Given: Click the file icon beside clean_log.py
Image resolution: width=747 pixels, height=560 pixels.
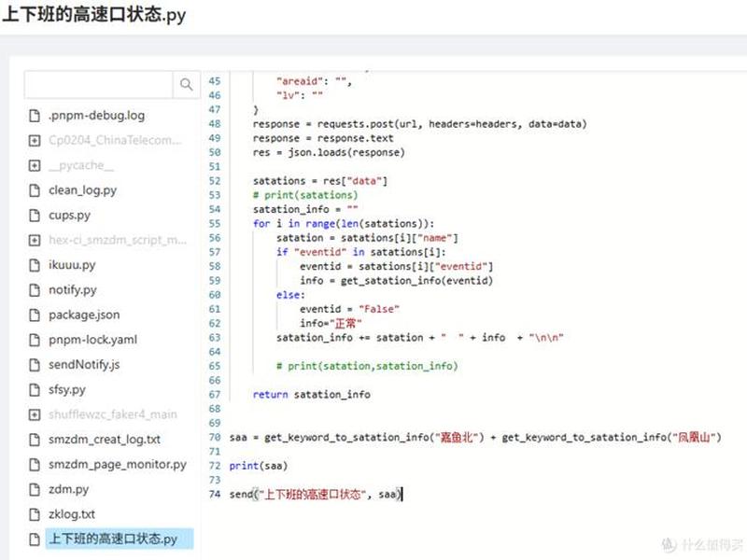Looking at the screenshot, I should point(35,190).
